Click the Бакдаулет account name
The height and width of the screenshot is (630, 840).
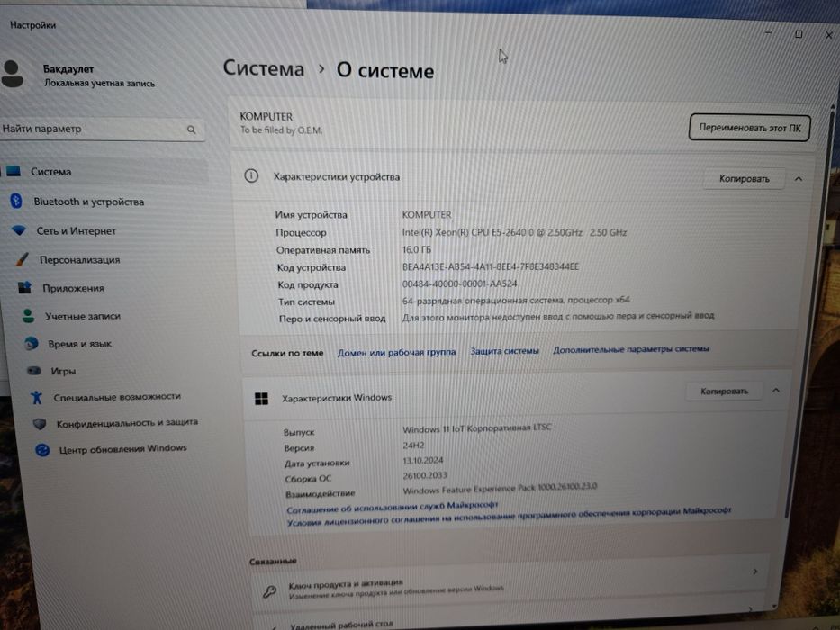pyautogui.click(x=68, y=68)
